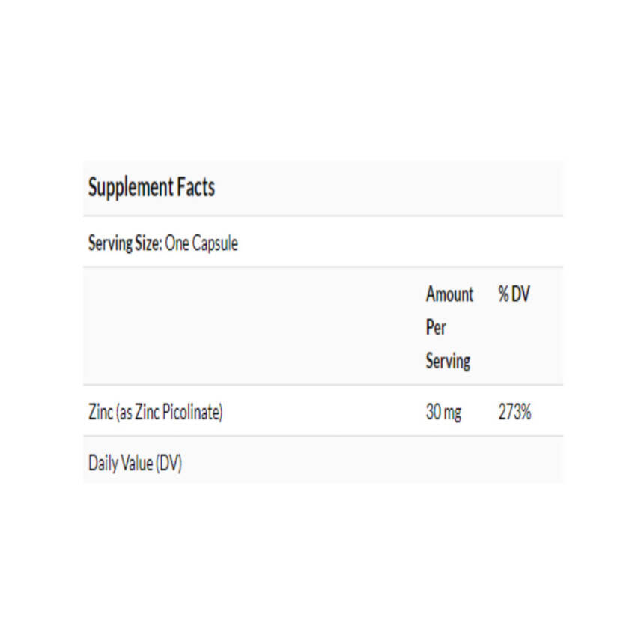Click the "(DV)" abbreviation in footnote

point(168,464)
